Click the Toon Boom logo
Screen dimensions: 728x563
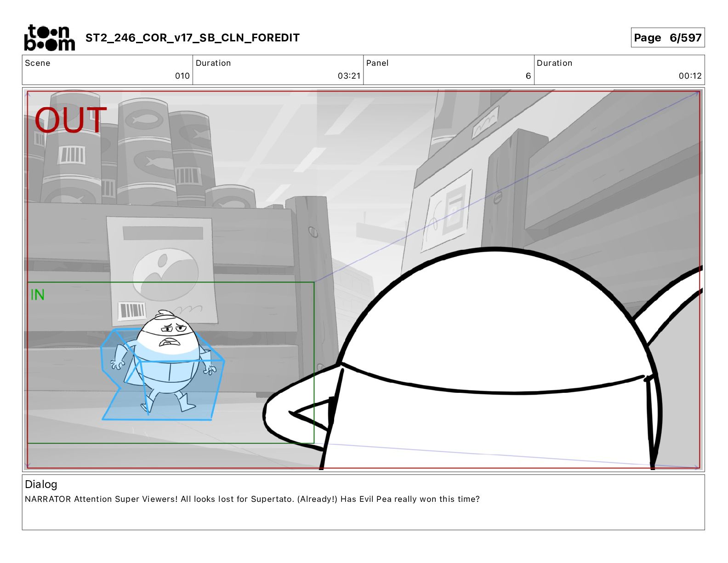(x=49, y=38)
